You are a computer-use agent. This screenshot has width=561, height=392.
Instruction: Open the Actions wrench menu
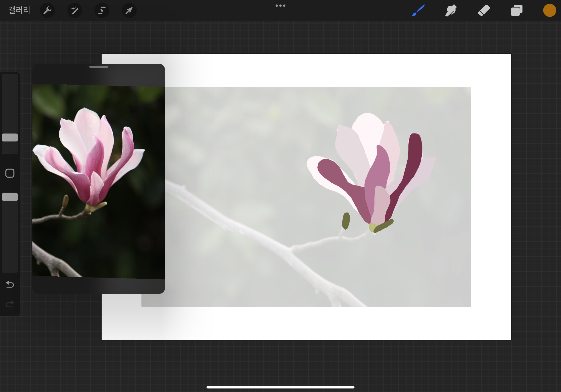tap(47, 11)
